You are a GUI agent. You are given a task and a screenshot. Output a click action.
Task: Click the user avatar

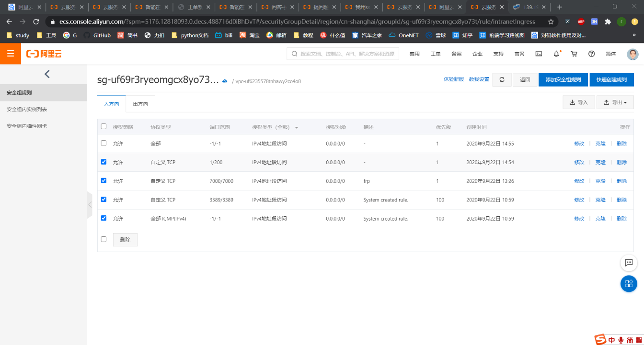[632, 54]
